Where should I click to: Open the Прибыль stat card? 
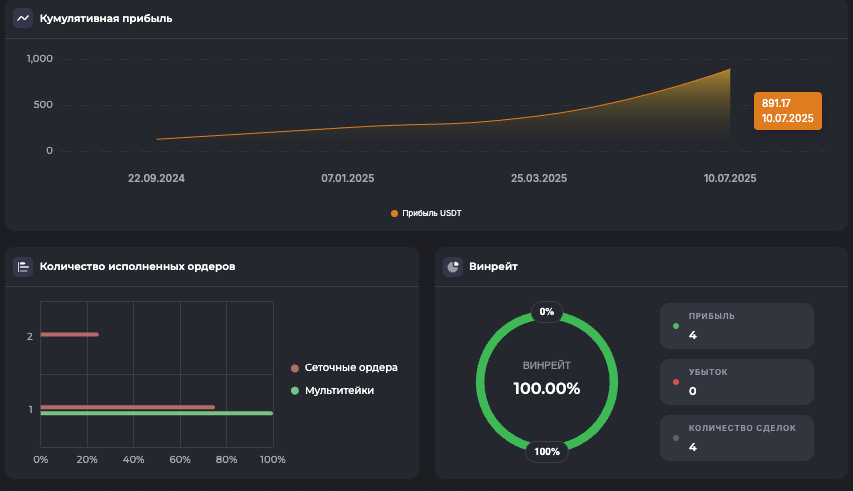click(737, 325)
